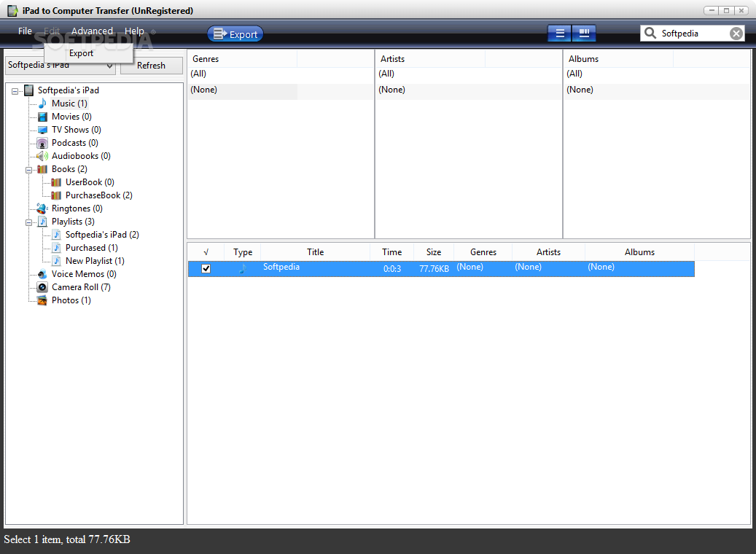756x554 pixels.
Task: Select Voice Memos (0) in the tree
Action: pyautogui.click(x=84, y=274)
